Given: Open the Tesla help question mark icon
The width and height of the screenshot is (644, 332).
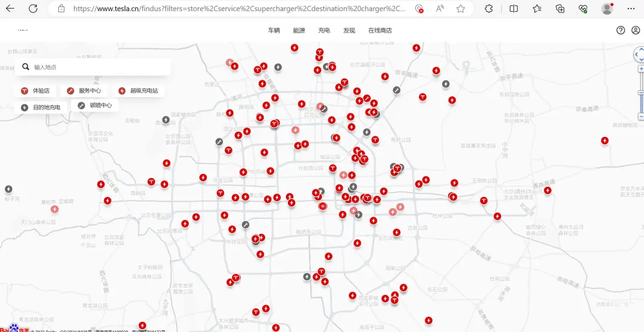Looking at the screenshot, I should click(620, 30).
